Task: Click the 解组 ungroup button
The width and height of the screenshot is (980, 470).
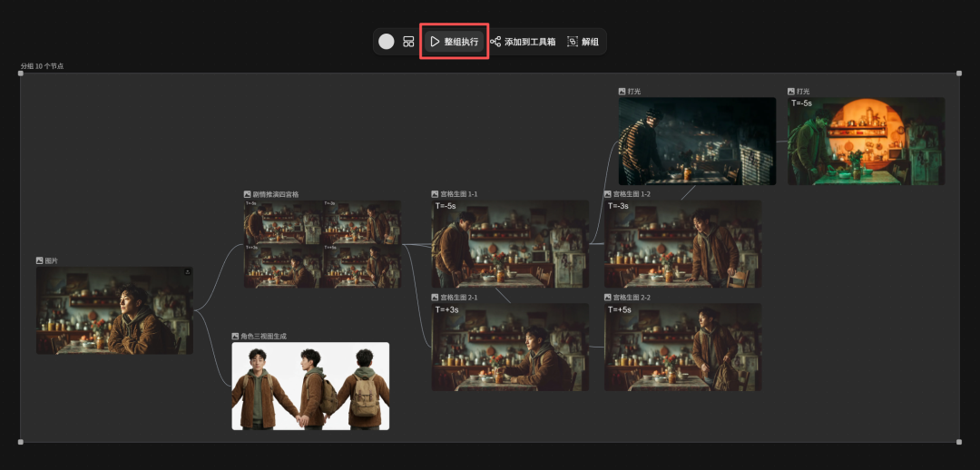Action: point(583,42)
